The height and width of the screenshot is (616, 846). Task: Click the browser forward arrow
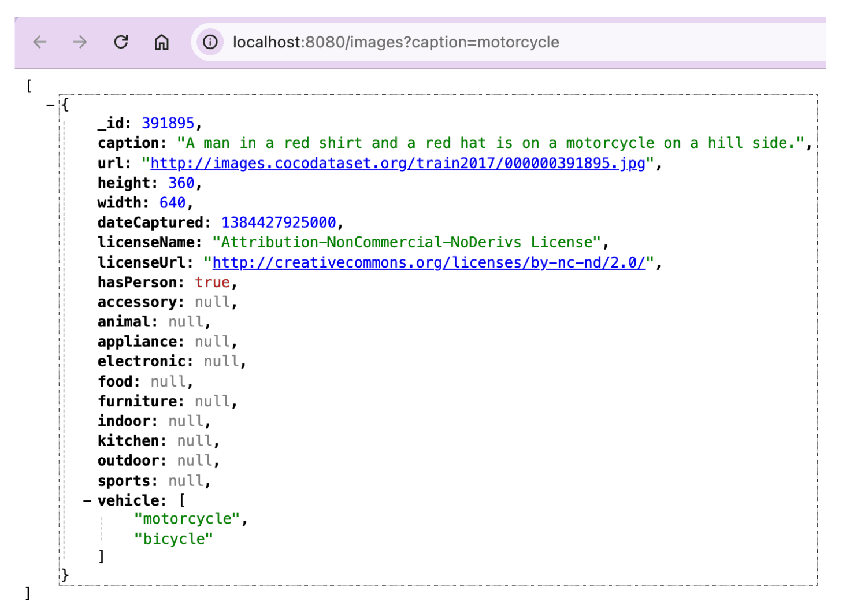click(x=80, y=42)
